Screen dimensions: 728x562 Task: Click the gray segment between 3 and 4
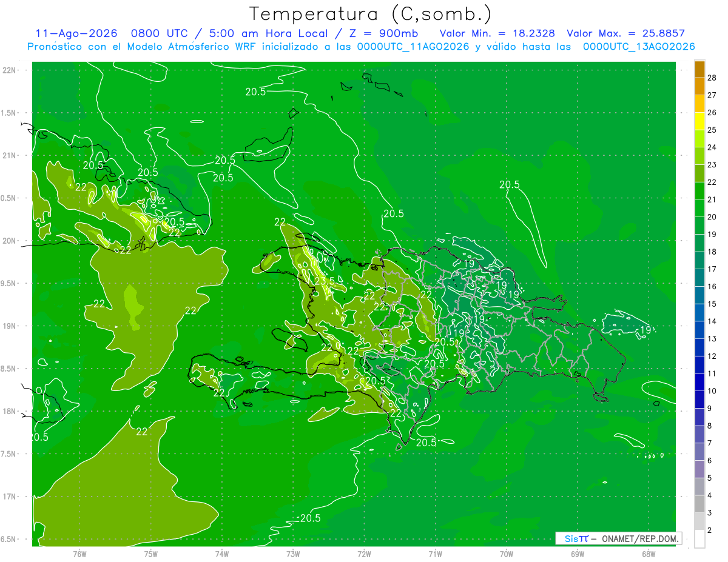[x=699, y=504]
